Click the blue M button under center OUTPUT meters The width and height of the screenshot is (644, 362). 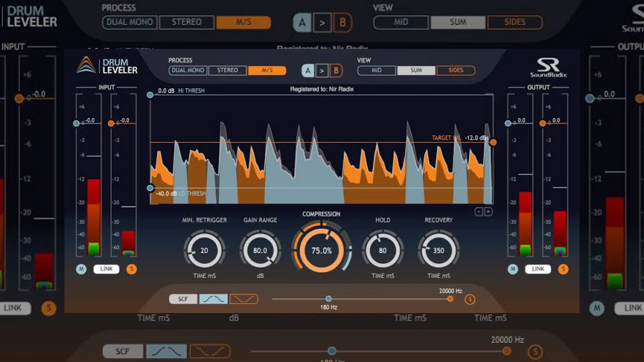pos(513,269)
